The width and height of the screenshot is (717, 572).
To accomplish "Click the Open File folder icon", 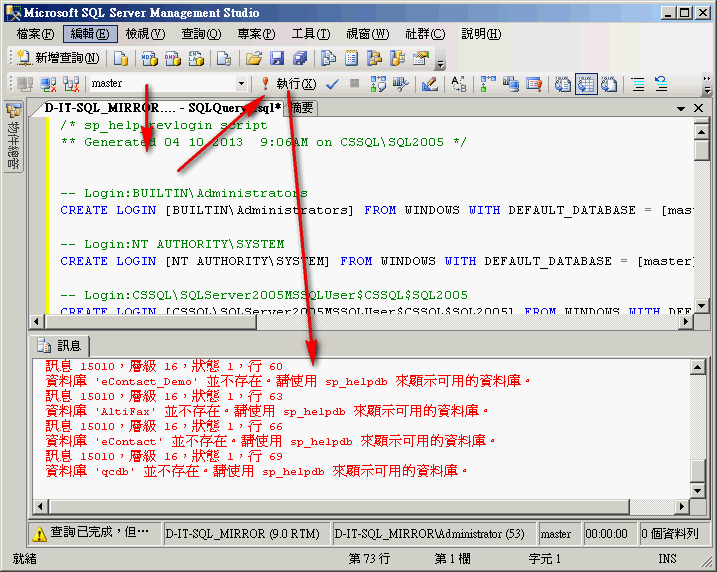I will (x=254, y=58).
